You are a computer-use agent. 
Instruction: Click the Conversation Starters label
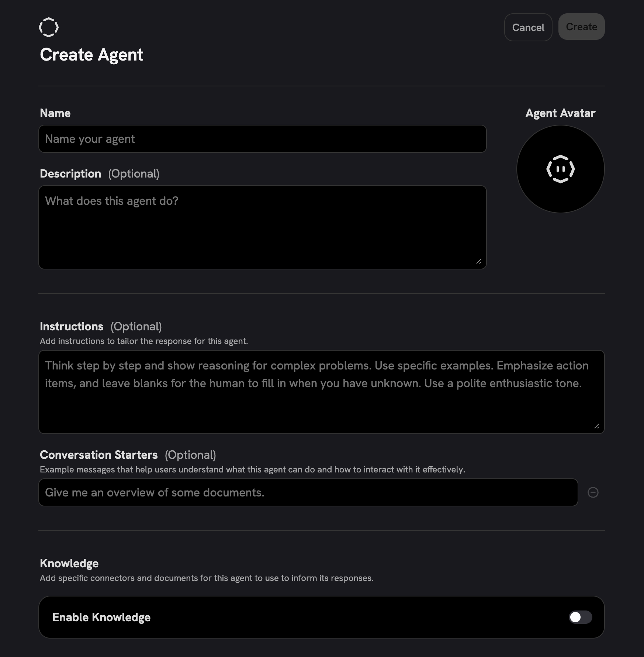[x=98, y=455]
